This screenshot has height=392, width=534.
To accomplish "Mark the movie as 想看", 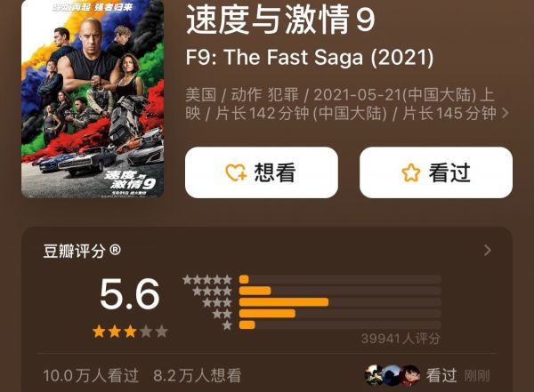I will point(262,172).
